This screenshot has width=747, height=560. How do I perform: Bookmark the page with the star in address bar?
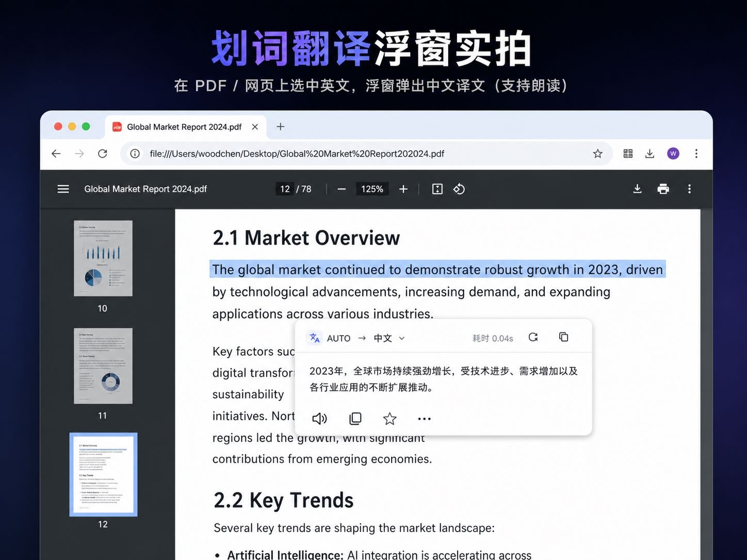pos(597,153)
